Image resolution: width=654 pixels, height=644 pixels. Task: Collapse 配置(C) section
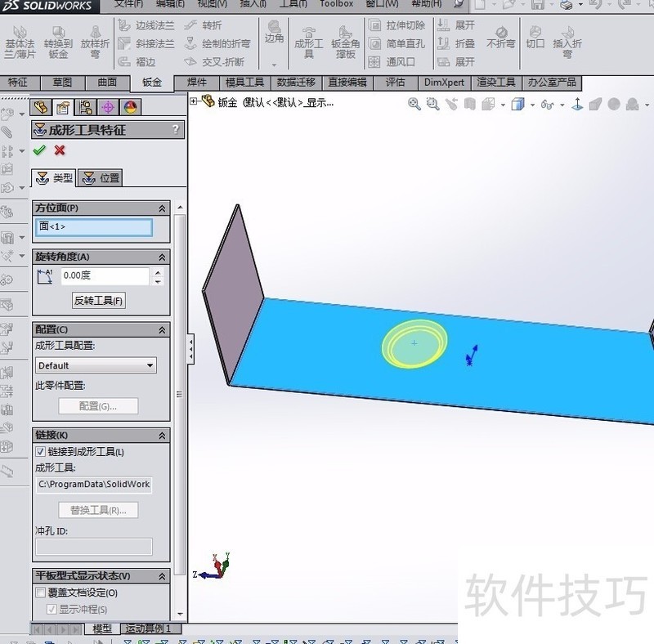[162, 330]
